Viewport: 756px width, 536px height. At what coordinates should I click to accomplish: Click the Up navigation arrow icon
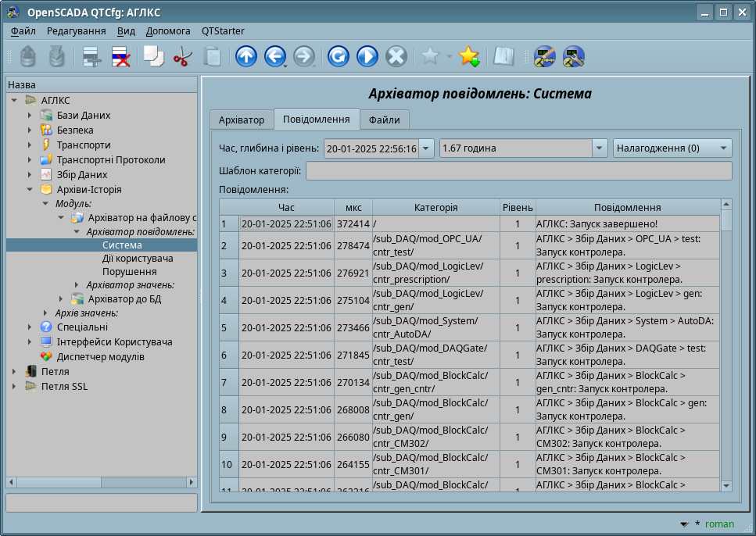[x=246, y=56]
